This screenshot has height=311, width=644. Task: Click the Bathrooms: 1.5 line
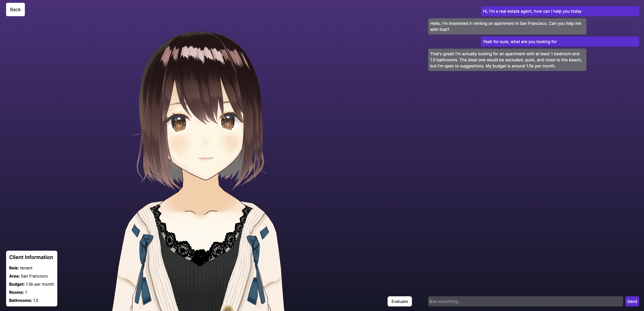24,300
